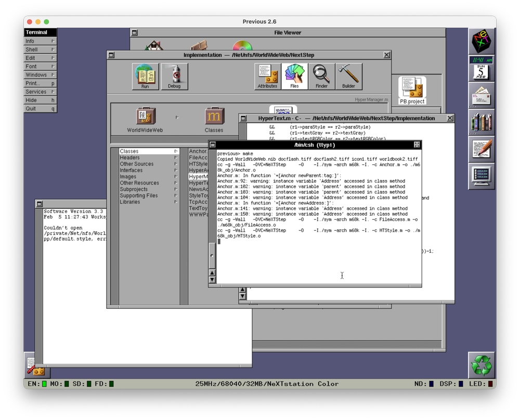The image size is (520, 420).
Task: Click the HyperManager.m label in project window
Action: tap(371, 99)
